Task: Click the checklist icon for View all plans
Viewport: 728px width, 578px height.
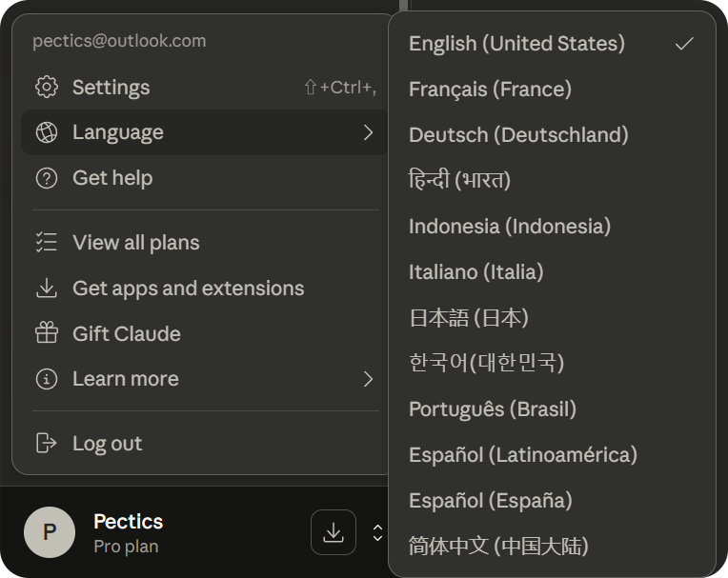Action: (46, 243)
